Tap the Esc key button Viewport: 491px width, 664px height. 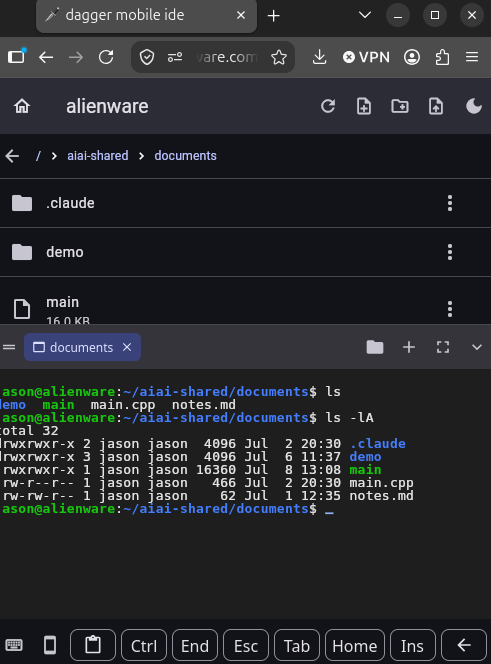coord(246,645)
